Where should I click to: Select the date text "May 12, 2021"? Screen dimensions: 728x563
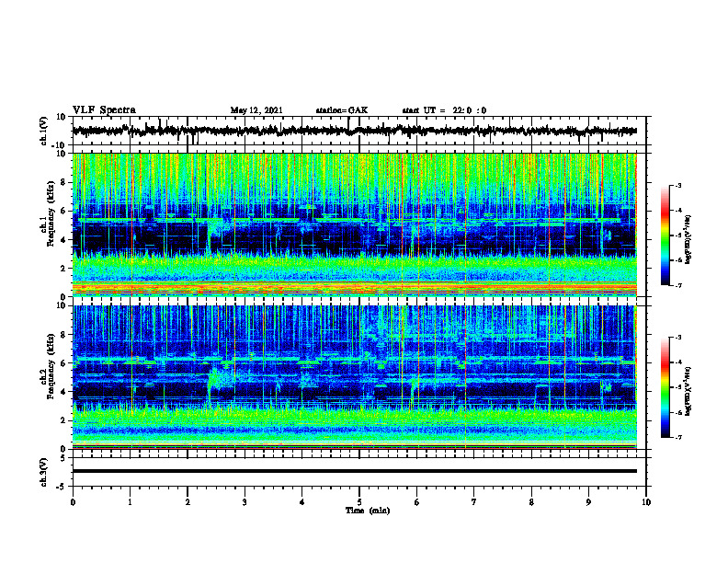[x=256, y=110]
